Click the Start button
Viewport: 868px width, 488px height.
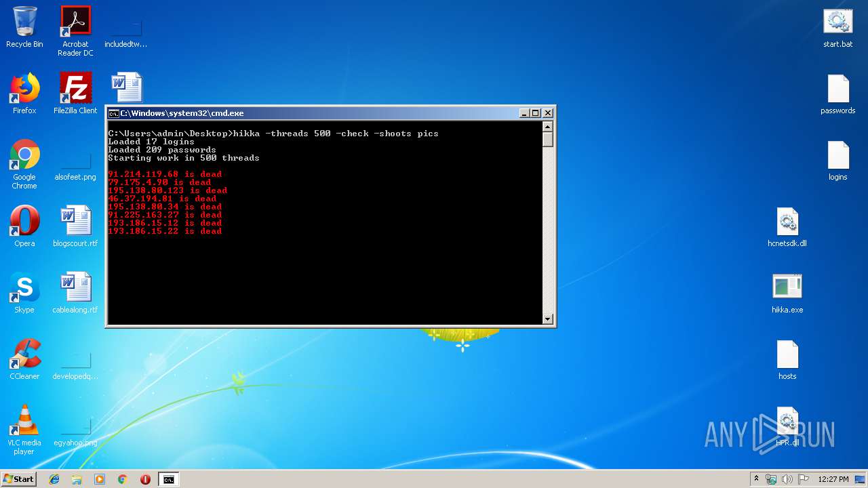(18, 479)
